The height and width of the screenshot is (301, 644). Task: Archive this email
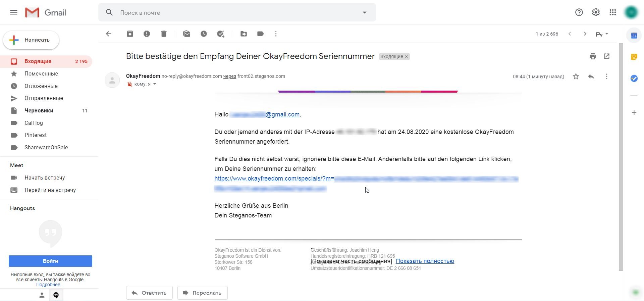tap(130, 34)
